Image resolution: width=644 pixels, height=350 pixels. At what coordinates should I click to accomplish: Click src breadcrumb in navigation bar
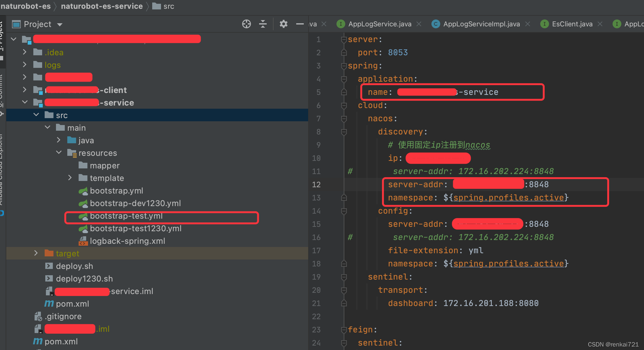point(164,6)
